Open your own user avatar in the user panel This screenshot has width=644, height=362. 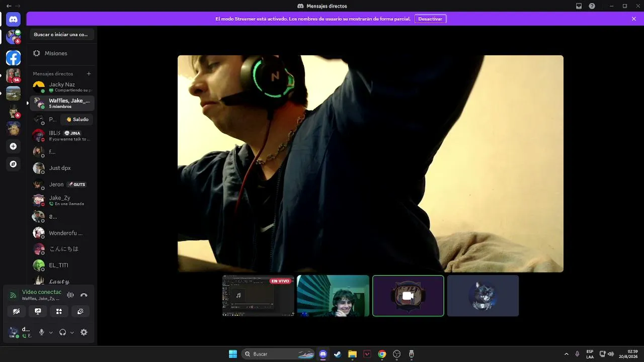pyautogui.click(x=14, y=332)
